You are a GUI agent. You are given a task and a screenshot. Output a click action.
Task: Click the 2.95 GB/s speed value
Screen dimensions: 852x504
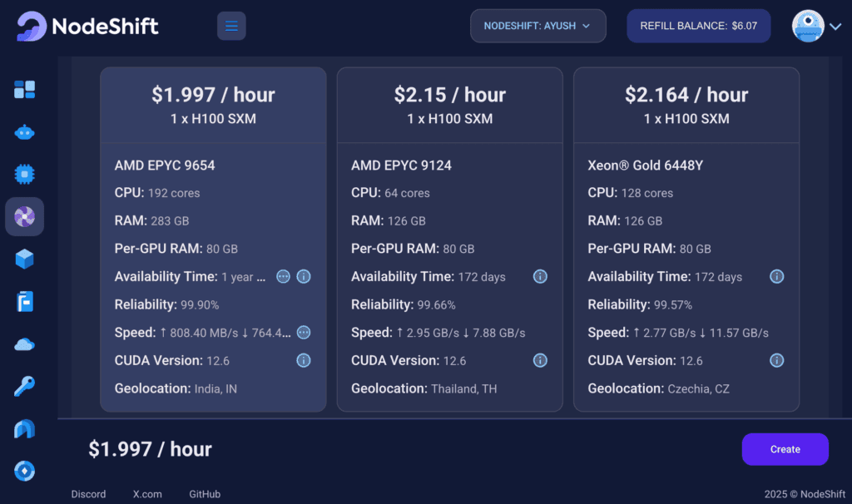(433, 333)
